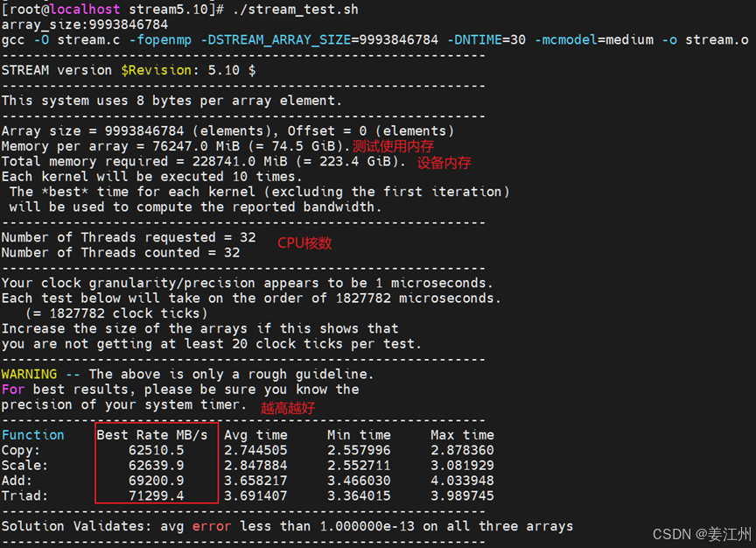This screenshot has width=756, height=548.
Task: Click 'Number of Threads counted = 32' line
Action: point(121,253)
